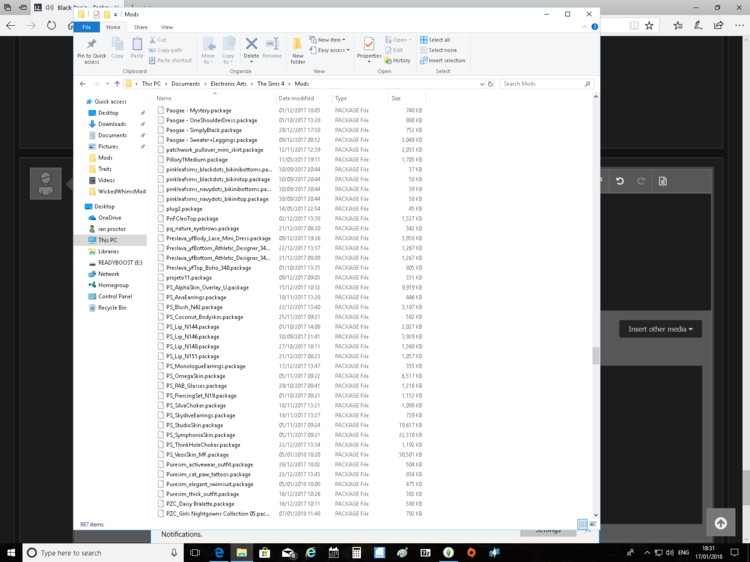
Task: Open Downloads in navigation pane
Action: pyautogui.click(x=112, y=124)
